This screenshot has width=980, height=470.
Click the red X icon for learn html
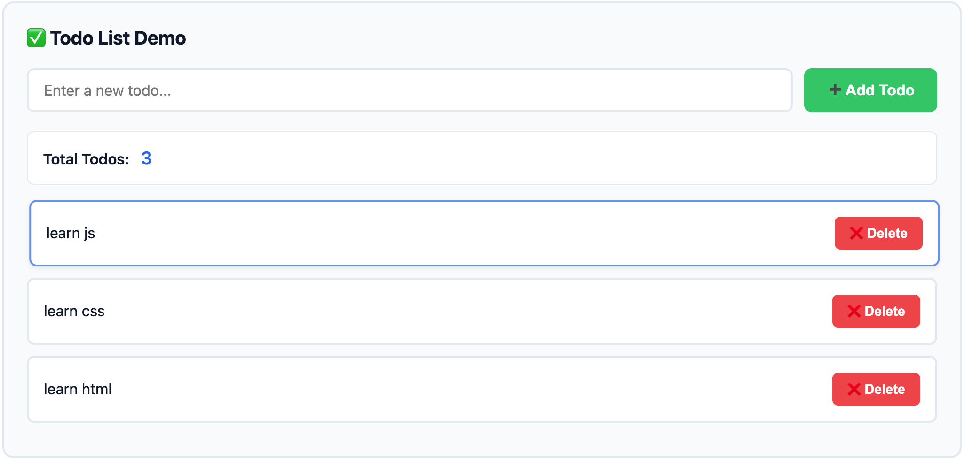854,389
